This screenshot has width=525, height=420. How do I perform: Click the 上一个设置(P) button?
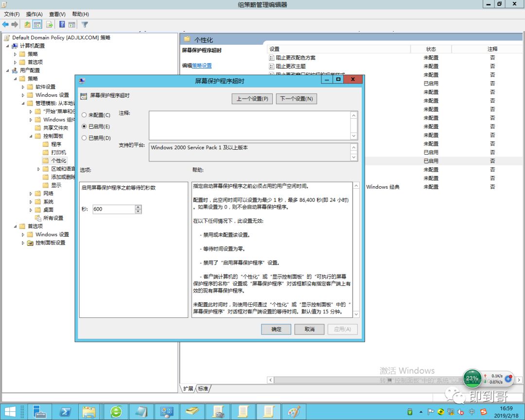click(252, 99)
